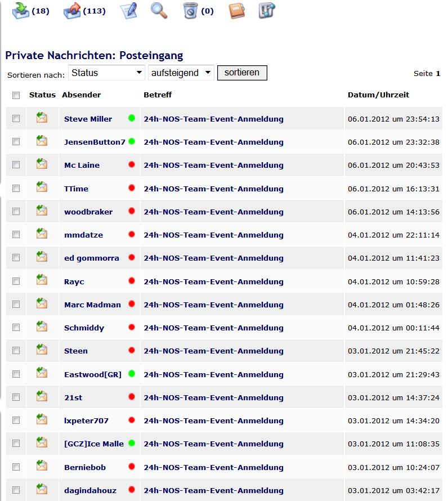Click the green online dot for [GCZ]Ice Malle
The height and width of the screenshot is (501, 448).
point(132,443)
